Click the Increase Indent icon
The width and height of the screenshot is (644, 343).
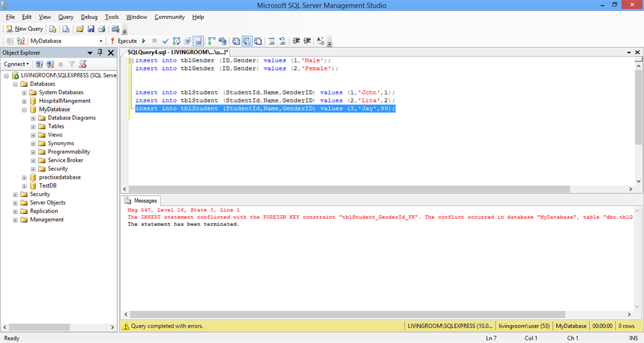pos(307,41)
